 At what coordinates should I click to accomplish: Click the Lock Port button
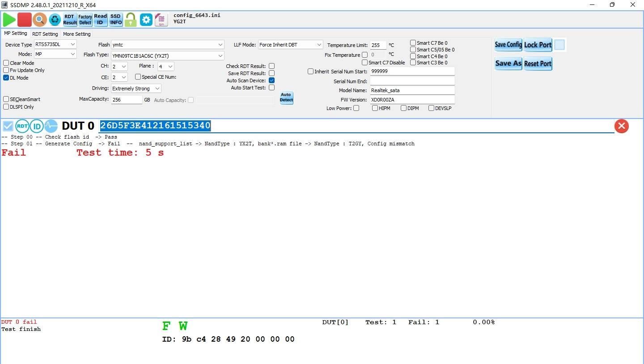[538, 45]
